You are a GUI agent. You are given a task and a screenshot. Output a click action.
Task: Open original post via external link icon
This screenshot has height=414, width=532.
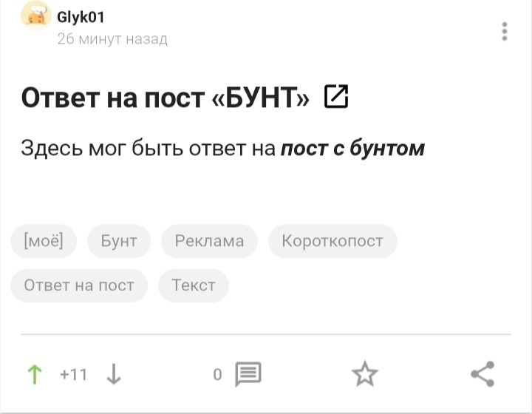coord(336,97)
